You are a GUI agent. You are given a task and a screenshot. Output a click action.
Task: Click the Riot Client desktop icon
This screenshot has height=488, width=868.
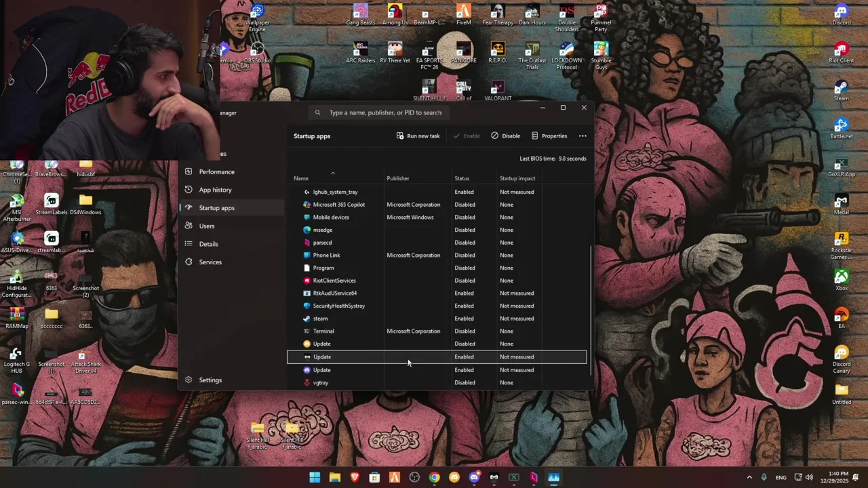tap(842, 54)
